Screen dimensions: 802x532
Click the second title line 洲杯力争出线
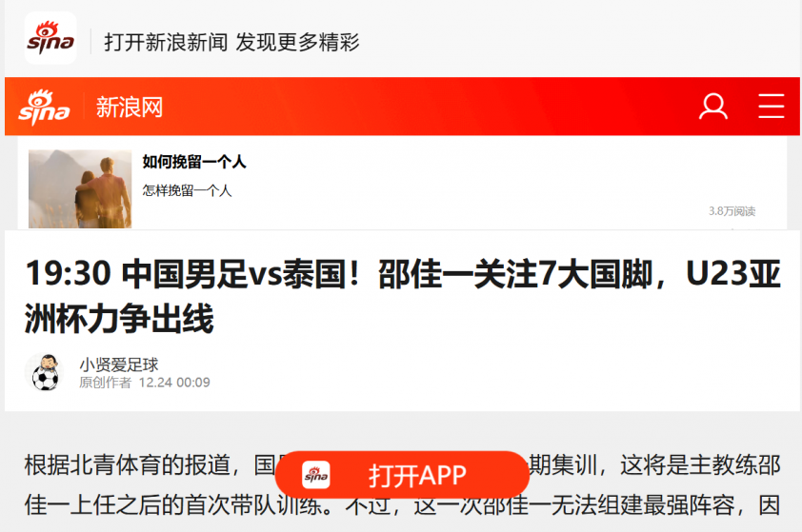(x=119, y=319)
